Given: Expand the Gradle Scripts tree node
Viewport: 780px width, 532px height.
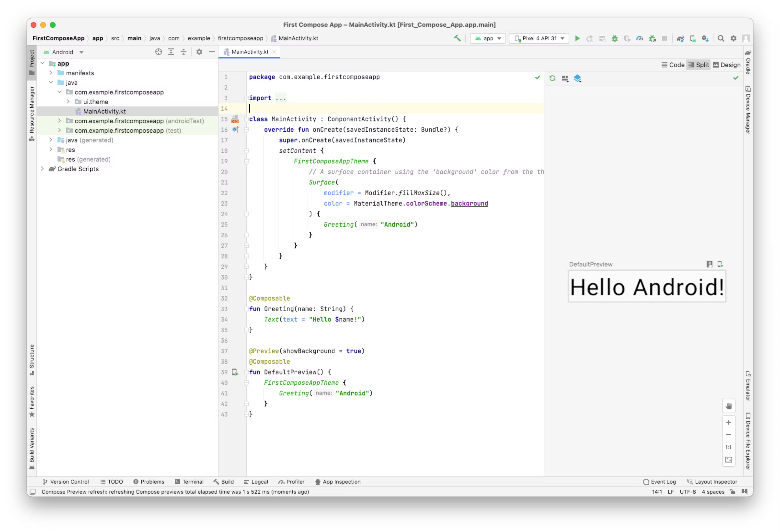Looking at the screenshot, I should 42,169.
